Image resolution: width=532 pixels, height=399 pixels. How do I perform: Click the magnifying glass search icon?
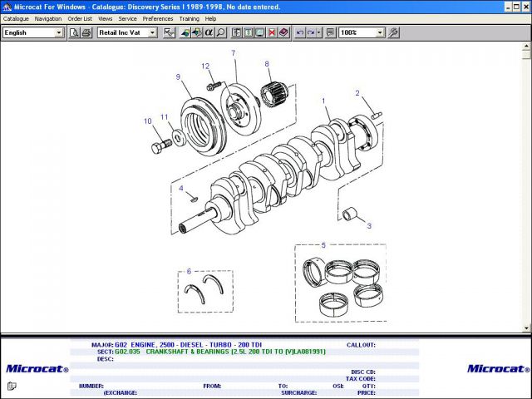coord(220,32)
